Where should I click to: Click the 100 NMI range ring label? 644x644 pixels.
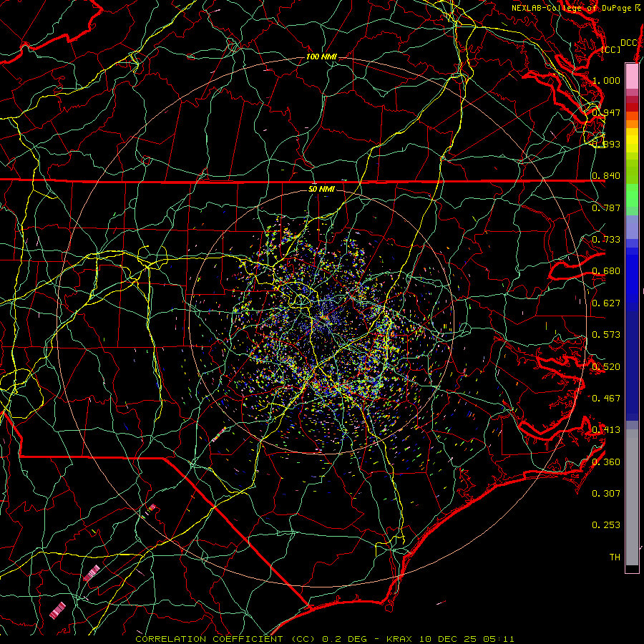tap(321, 57)
